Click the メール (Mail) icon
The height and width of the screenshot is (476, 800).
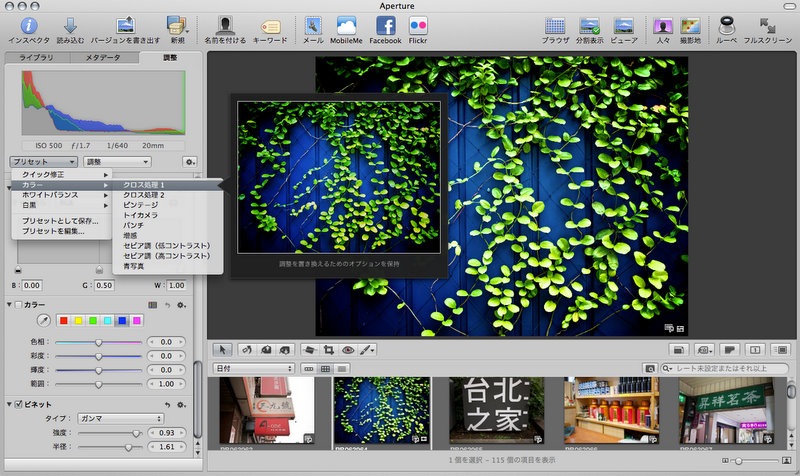313,26
